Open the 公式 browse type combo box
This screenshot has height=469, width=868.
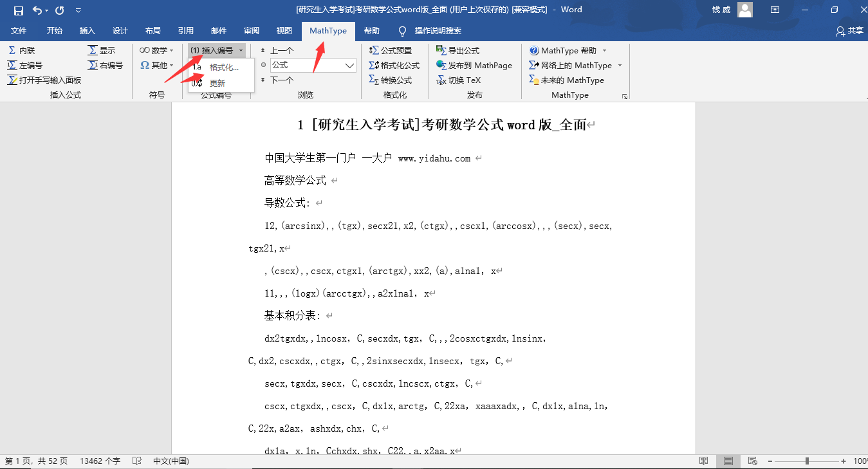pos(313,65)
